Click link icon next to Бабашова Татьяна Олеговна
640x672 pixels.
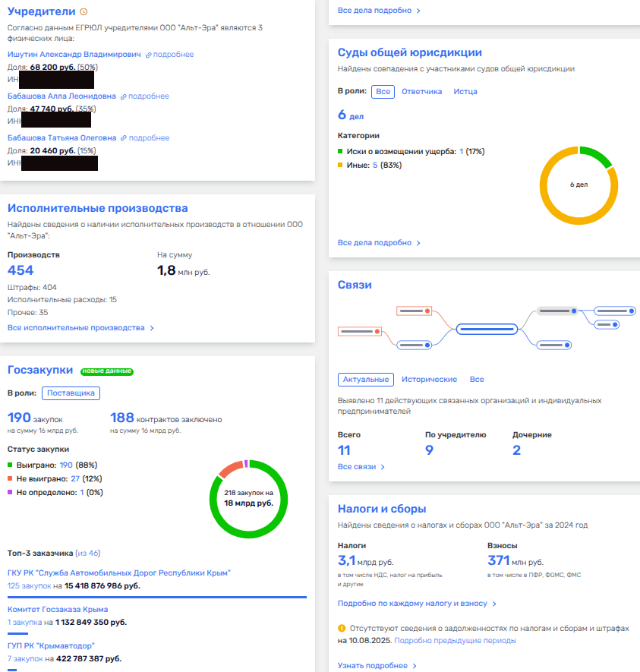click(x=125, y=139)
